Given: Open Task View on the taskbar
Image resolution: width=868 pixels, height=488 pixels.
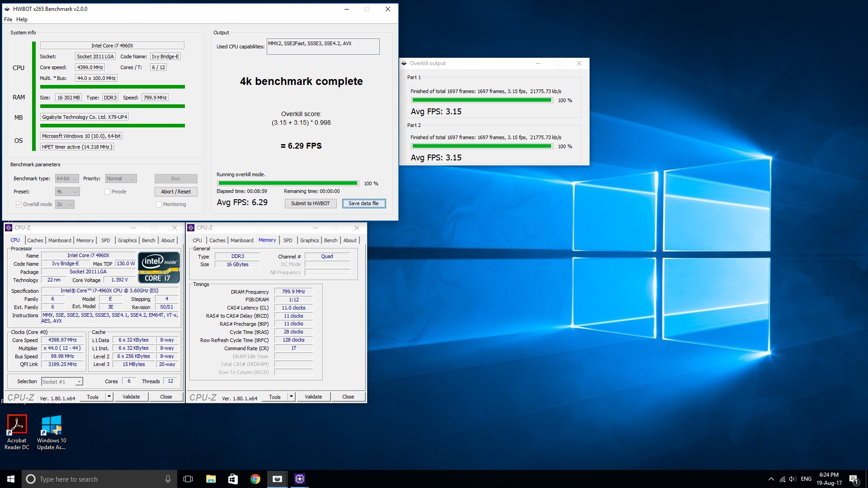Looking at the screenshot, I should [188, 479].
